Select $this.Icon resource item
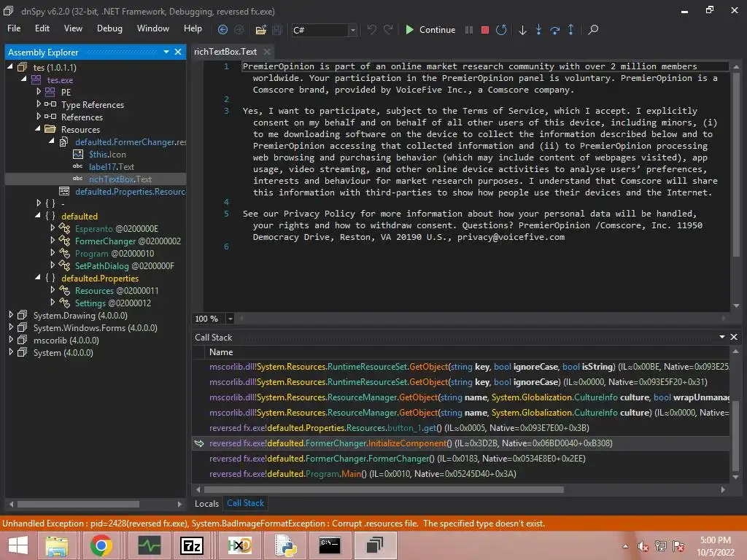Viewport: 747px width, 560px height. click(107, 155)
